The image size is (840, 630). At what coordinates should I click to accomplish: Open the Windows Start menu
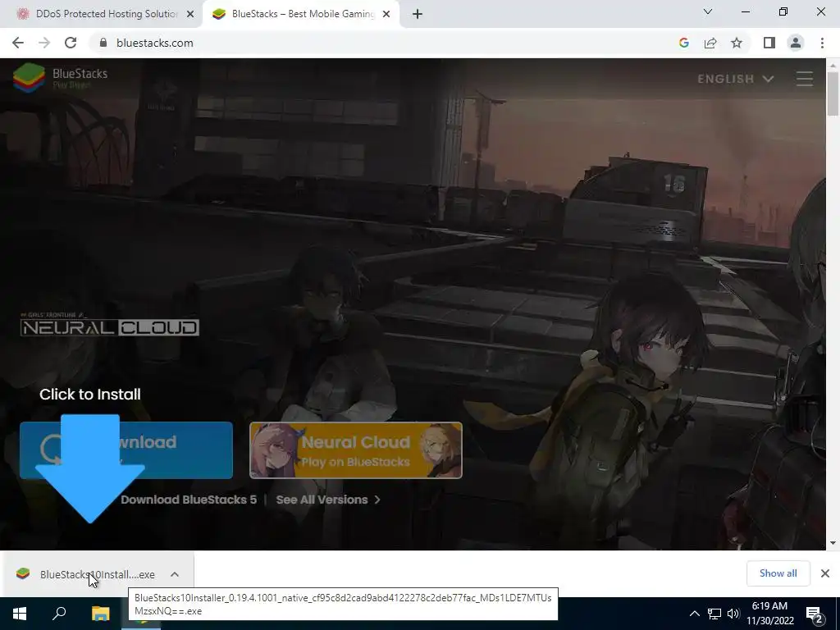20,614
